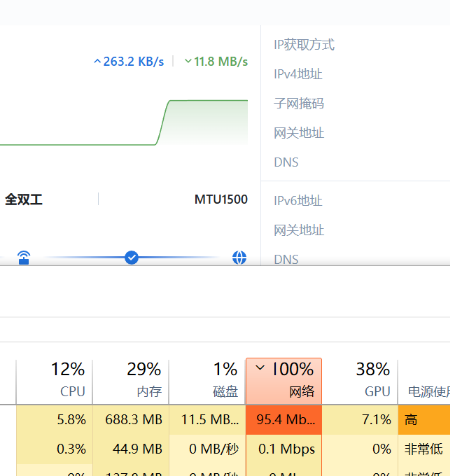Click the MTU1500 value

221,199
